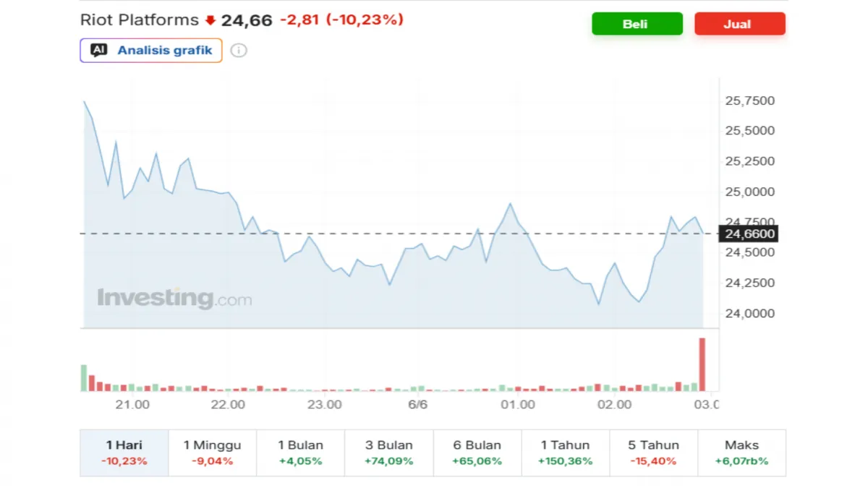Click the green Beli button

click(637, 24)
